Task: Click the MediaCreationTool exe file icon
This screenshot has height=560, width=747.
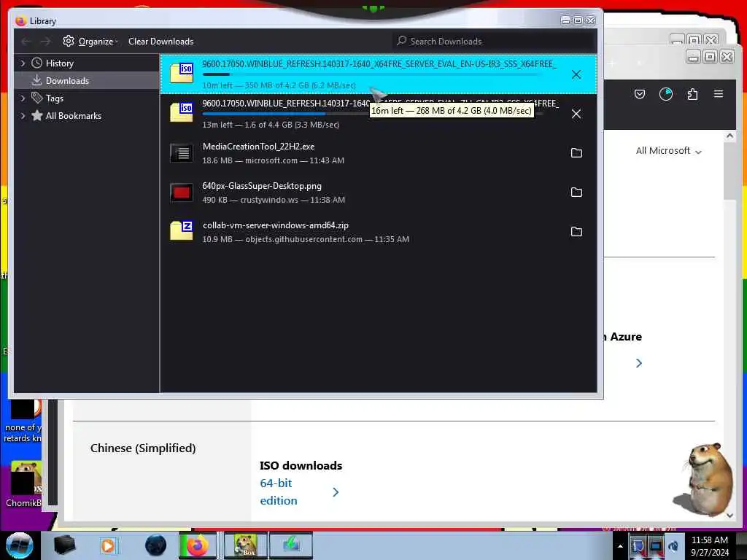Action: click(x=182, y=153)
